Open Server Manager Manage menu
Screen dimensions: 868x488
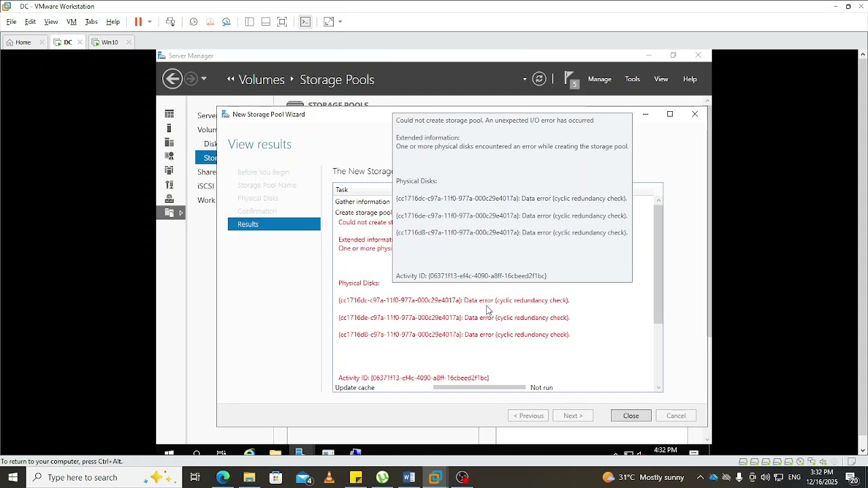(x=599, y=79)
